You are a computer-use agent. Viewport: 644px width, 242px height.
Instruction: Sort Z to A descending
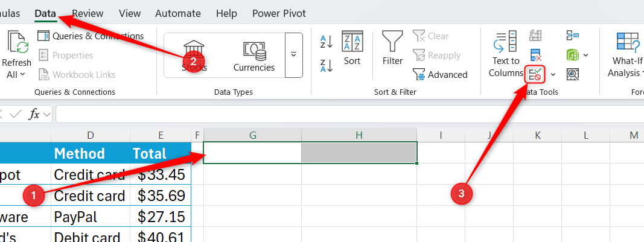click(x=327, y=66)
